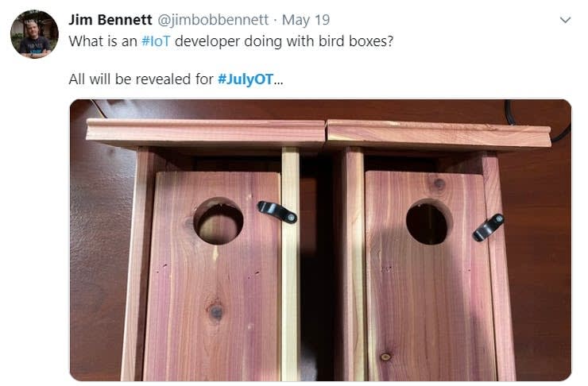Viewport: 588px width, 386px height.
Task: Click the small knot near right box bottom
Action: pos(385,357)
